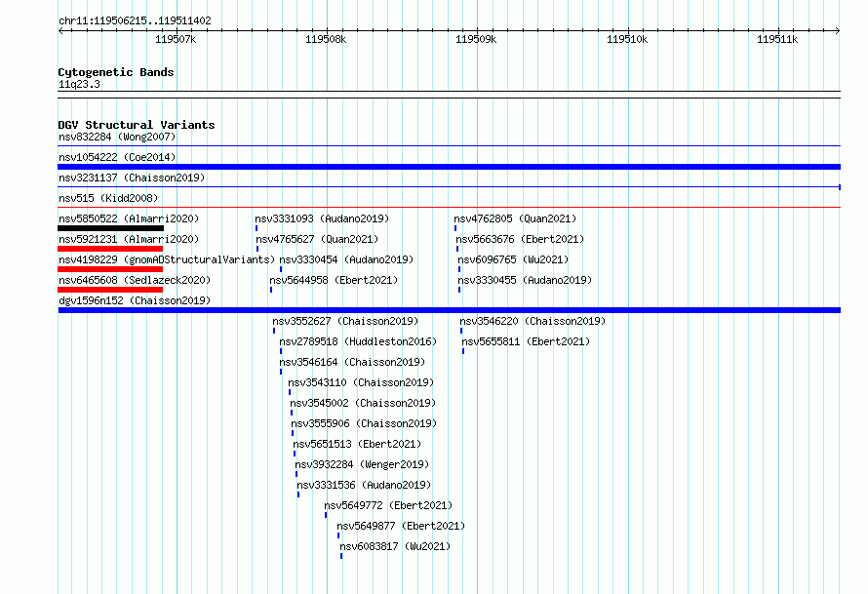Click the DGV Structural Variants track title

[x=137, y=125]
